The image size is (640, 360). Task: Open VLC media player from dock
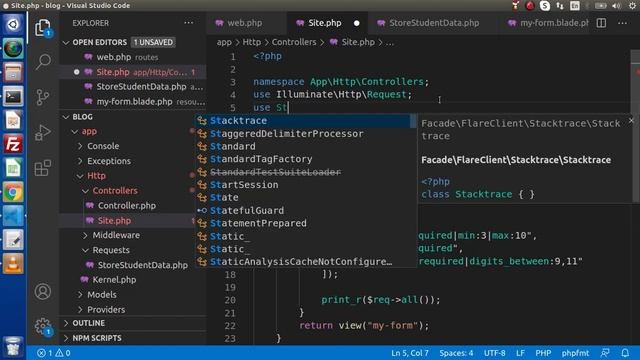(13, 264)
